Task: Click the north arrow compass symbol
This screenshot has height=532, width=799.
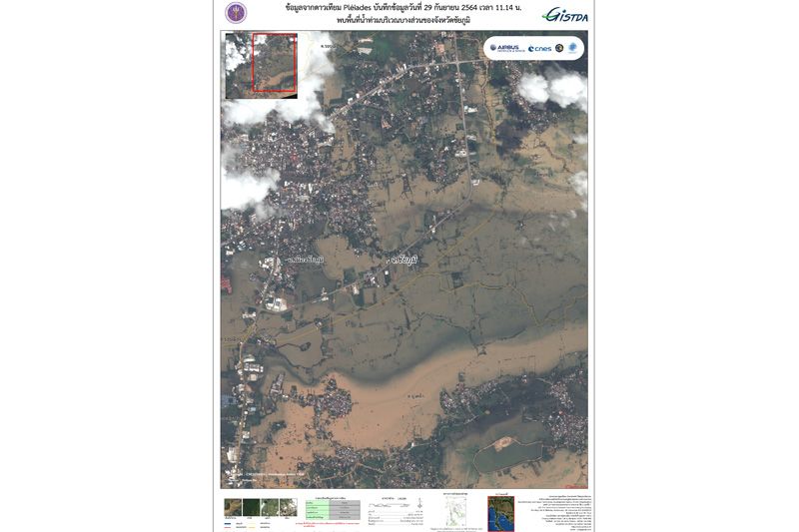Action: click(x=419, y=502)
